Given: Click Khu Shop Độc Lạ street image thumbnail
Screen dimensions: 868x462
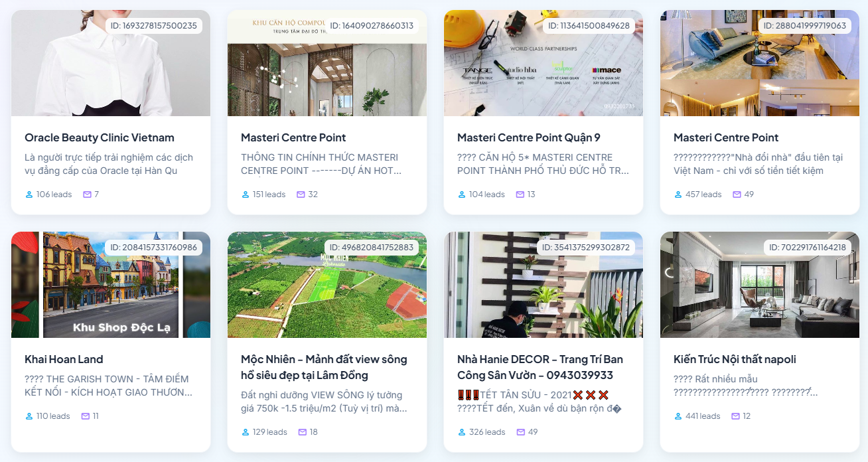Looking at the screenshot, I should point(111,285).
